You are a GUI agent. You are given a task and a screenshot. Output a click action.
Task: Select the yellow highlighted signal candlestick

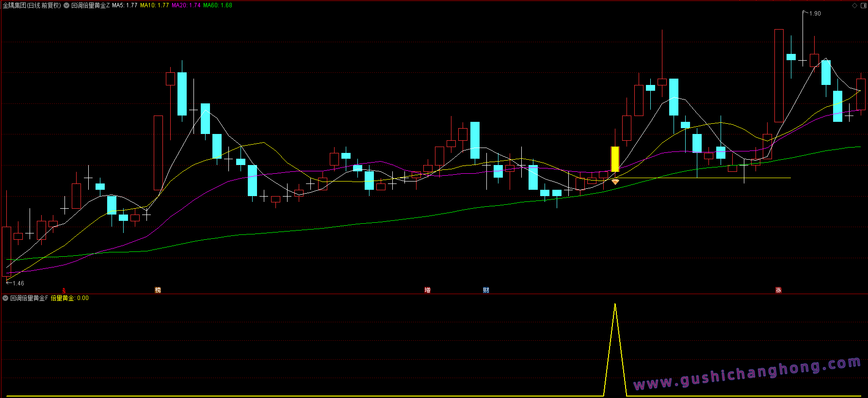pyautogui.click(x=615, y=159)
